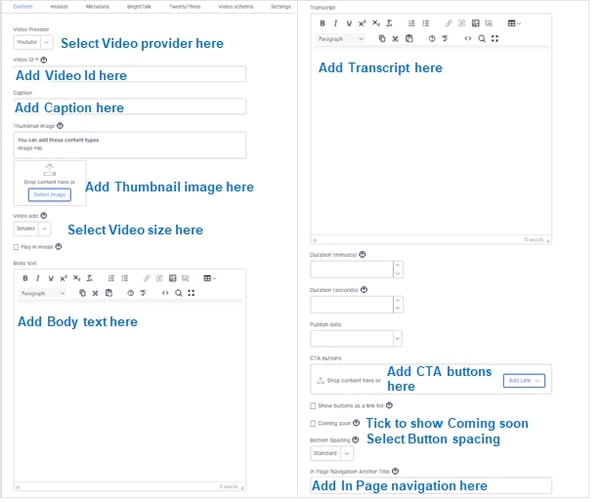Click the Select image button
The width and height of the screenshot is (600, 502).
coord(50,194)
